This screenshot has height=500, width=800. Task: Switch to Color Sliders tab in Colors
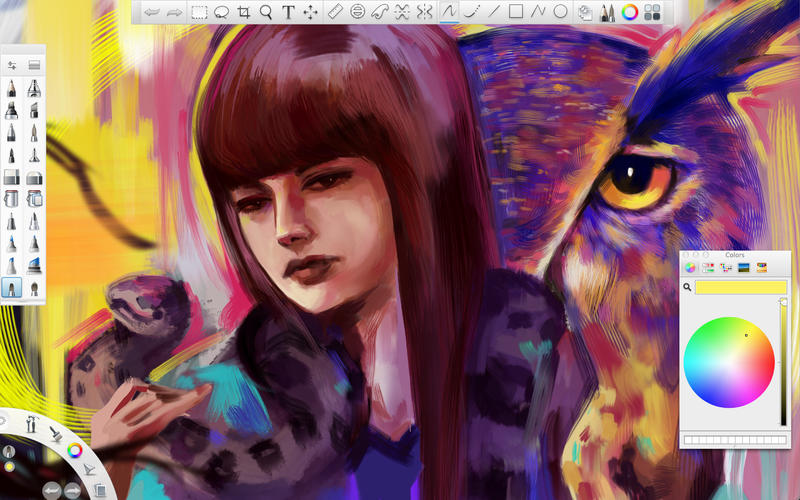click(708, 267)
